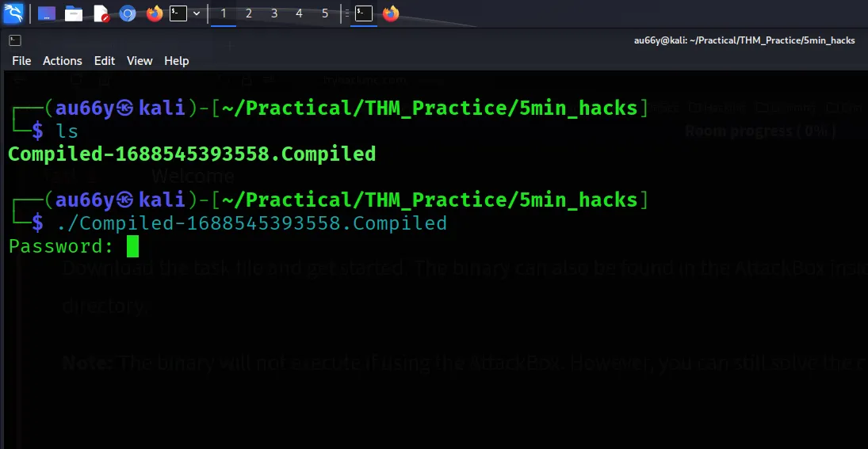The width and height of the screenshot is (868, 449).
Task: Open a new terminal from panel launcher
Action: (178, 13)
